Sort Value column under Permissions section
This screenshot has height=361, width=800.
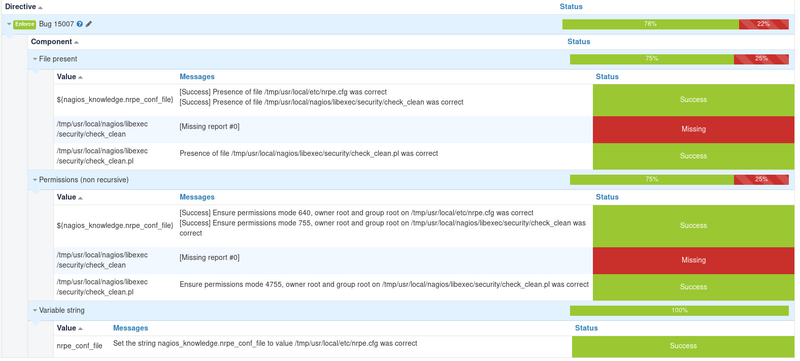[x=81, y=198]
